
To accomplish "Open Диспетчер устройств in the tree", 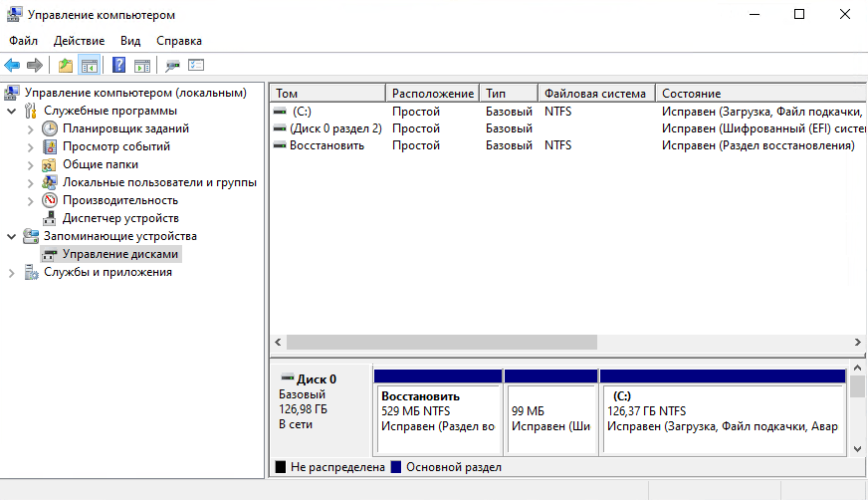I will click(x=120, y=218).
